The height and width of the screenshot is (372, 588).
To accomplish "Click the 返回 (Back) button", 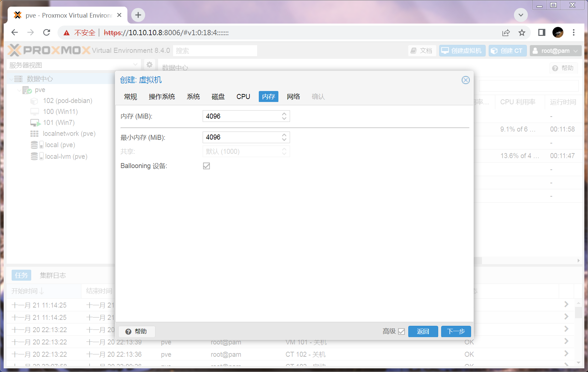I will [x=423, y=331].
